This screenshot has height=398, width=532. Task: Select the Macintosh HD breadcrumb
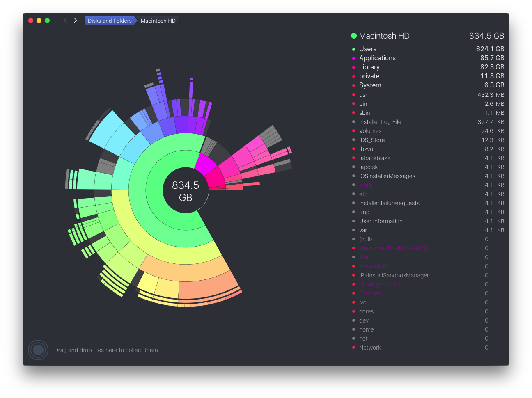[158, 21]
